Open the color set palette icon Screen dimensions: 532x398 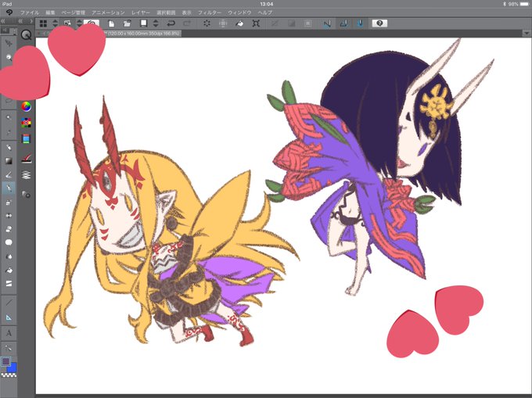click(26, 123)
